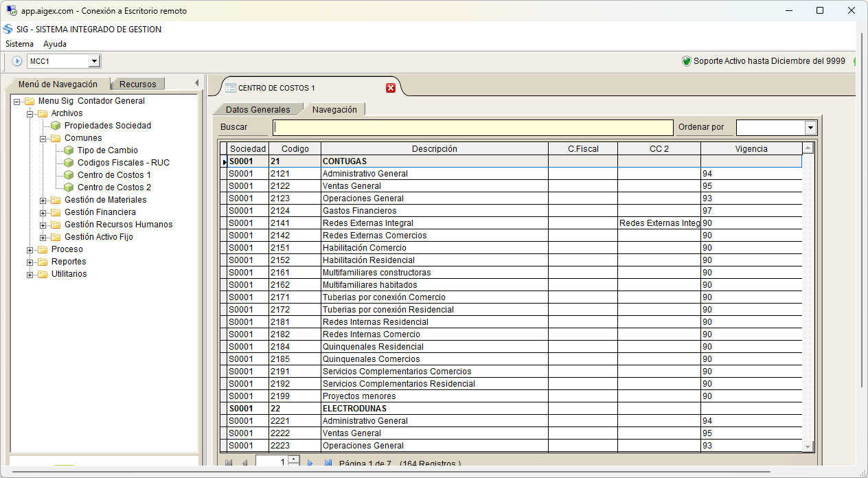868x478 pixels.
Task: Click the code cell 2199
Action: (x=295, y=396)
